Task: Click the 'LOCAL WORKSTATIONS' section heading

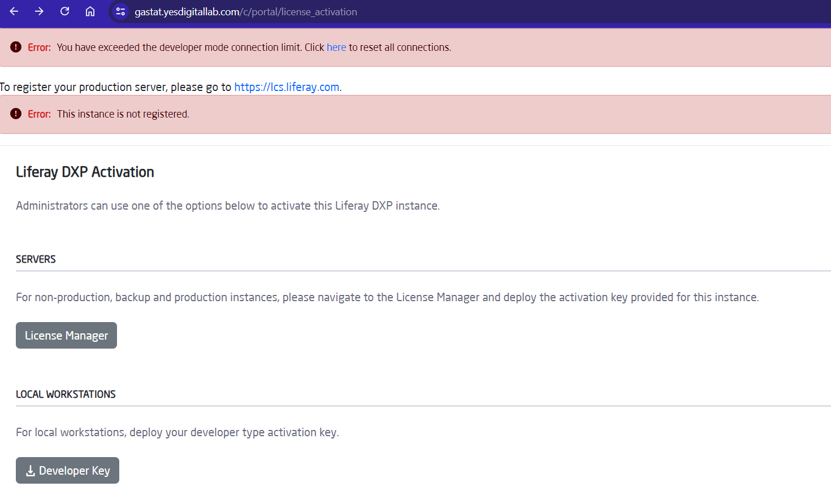Action: tap(66, 394)
